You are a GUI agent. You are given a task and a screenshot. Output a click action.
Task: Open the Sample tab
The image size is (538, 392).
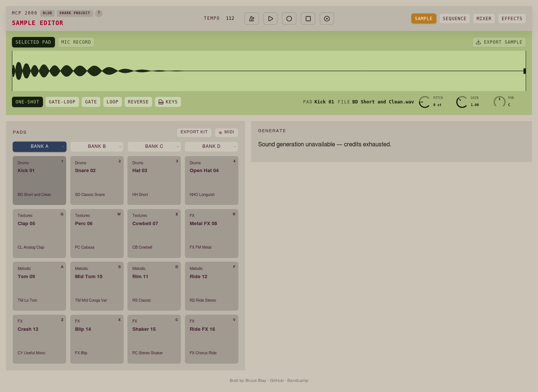[424, 19]
